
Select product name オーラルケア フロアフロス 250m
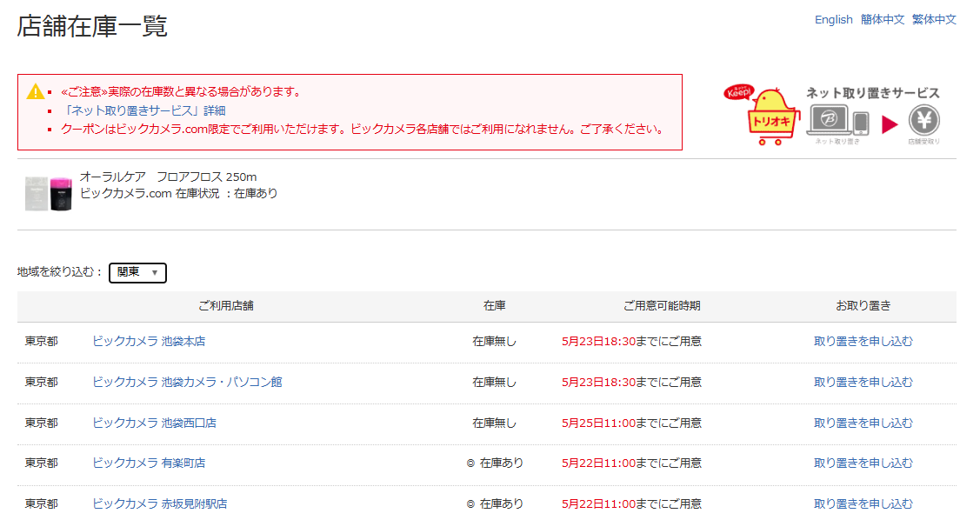[x=168, y=177]
